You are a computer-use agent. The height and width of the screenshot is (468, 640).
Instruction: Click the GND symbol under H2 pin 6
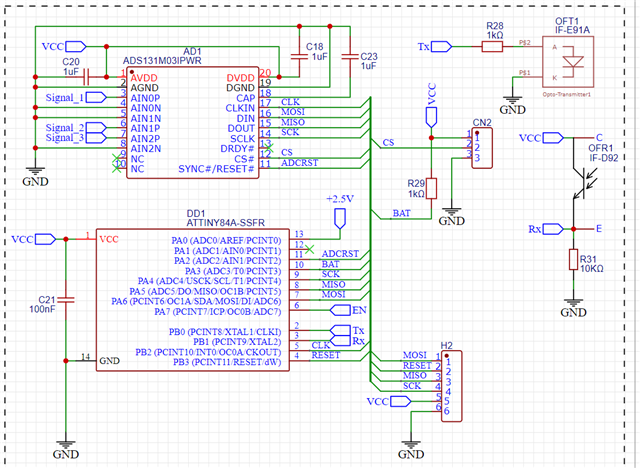(x=411, y=445)
